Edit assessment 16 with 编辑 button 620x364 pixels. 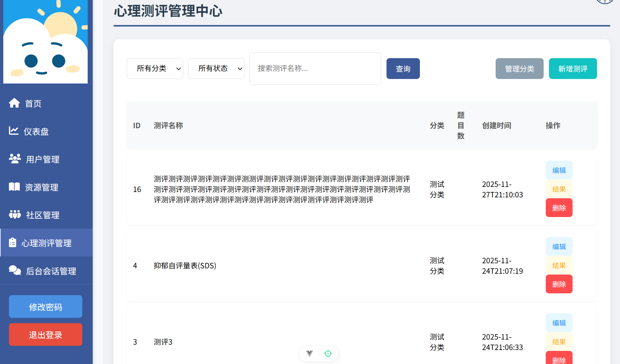(x=559, y=170)
